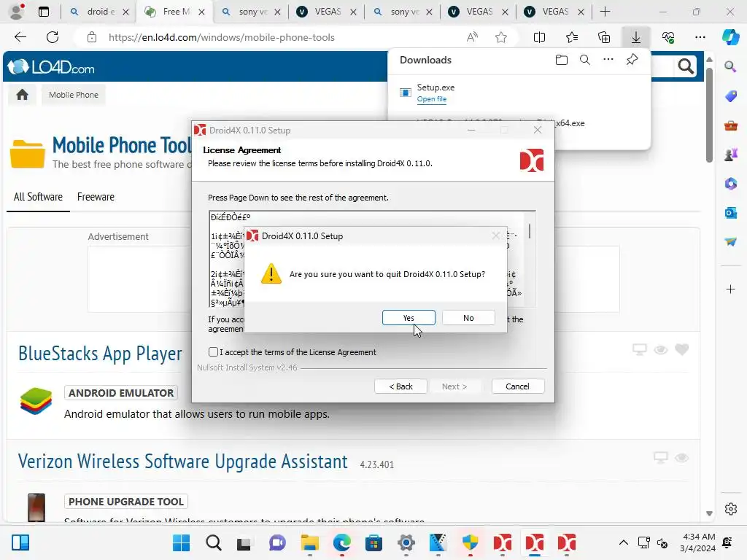Show hidden tray icons chevron
Image resolution: width=747 pixels, height=560 pixels.
point(623,542)
